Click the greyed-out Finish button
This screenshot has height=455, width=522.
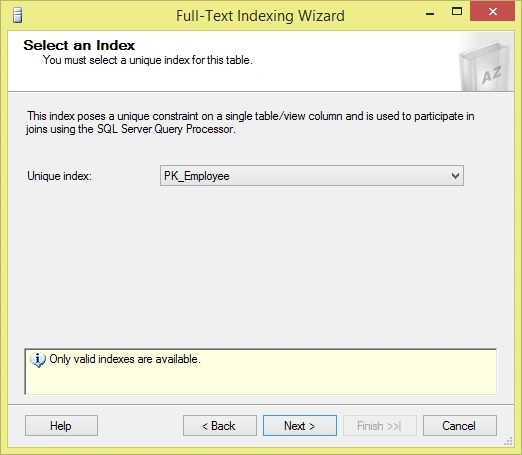click(x=380, y=426)
